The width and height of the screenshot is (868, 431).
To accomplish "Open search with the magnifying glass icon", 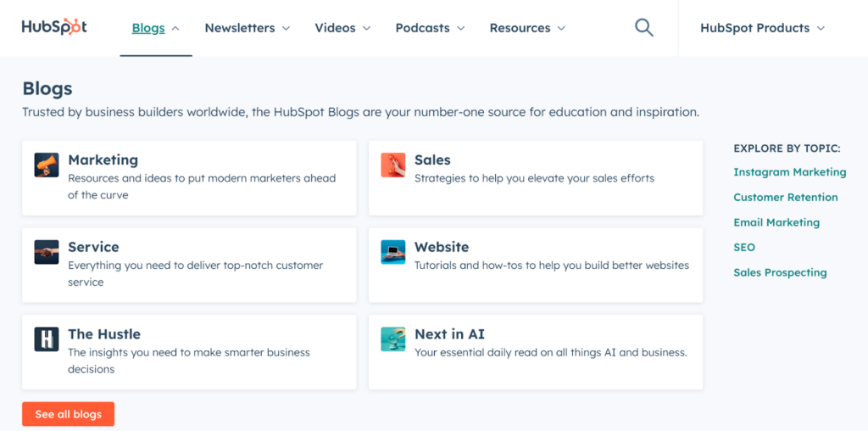I will (644, 28).
